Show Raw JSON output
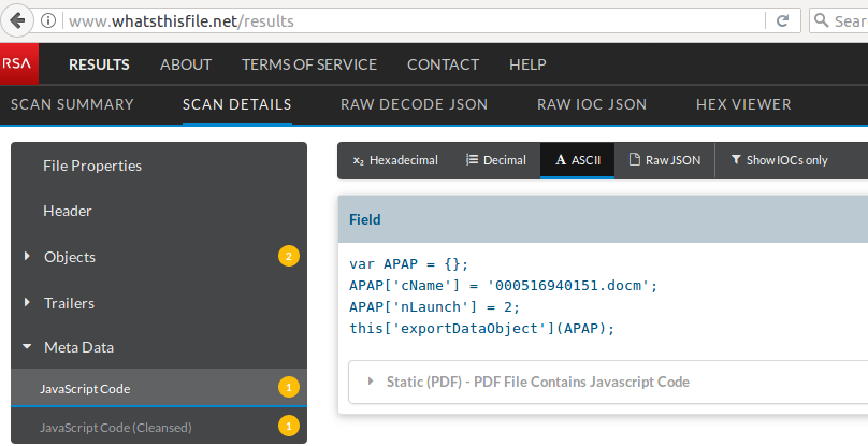The image size is (868, 446). pyautogui.click(x=665, y=160)
